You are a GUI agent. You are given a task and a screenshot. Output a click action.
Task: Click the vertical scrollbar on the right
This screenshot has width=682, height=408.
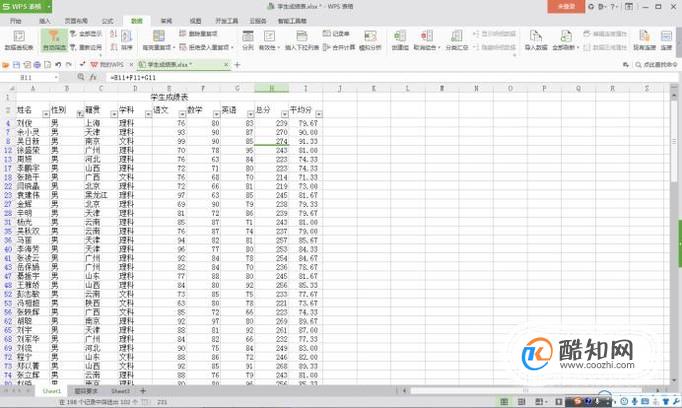click(675, 235)
